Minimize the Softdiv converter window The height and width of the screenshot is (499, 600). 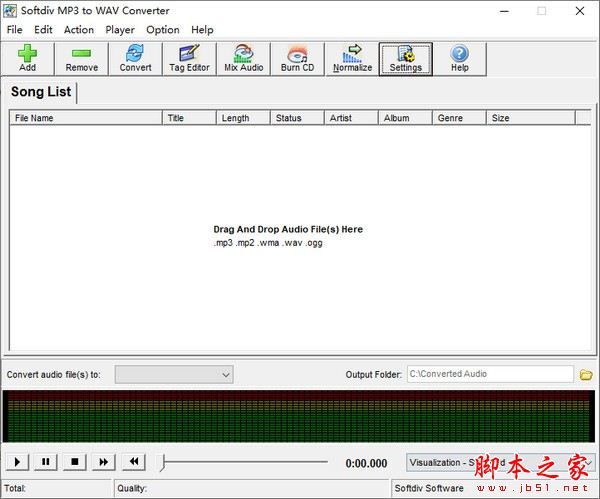504,11
